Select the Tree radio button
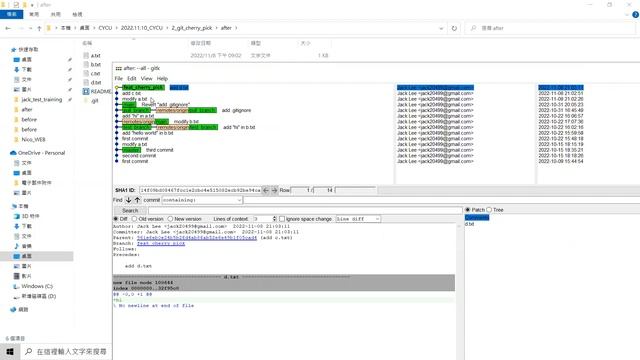The image size is (640, 360). pyautogui.click(x=489, y=210)
